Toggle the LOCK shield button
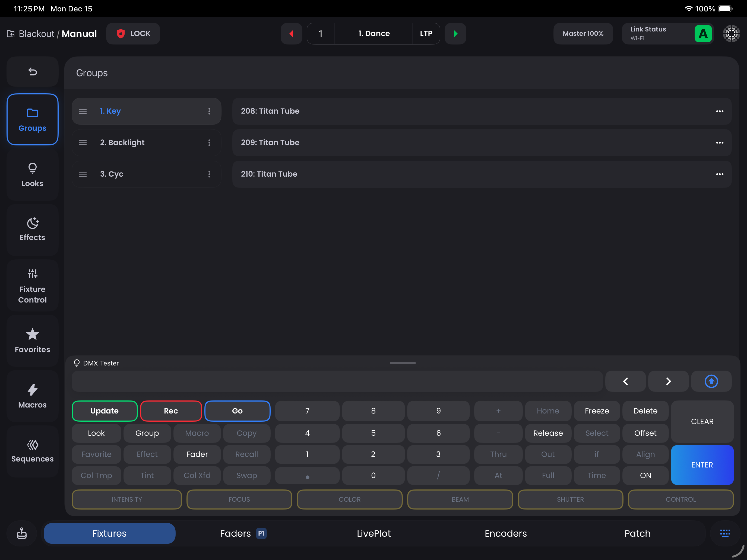Viewport: 747px width, 560px height. 133,33
